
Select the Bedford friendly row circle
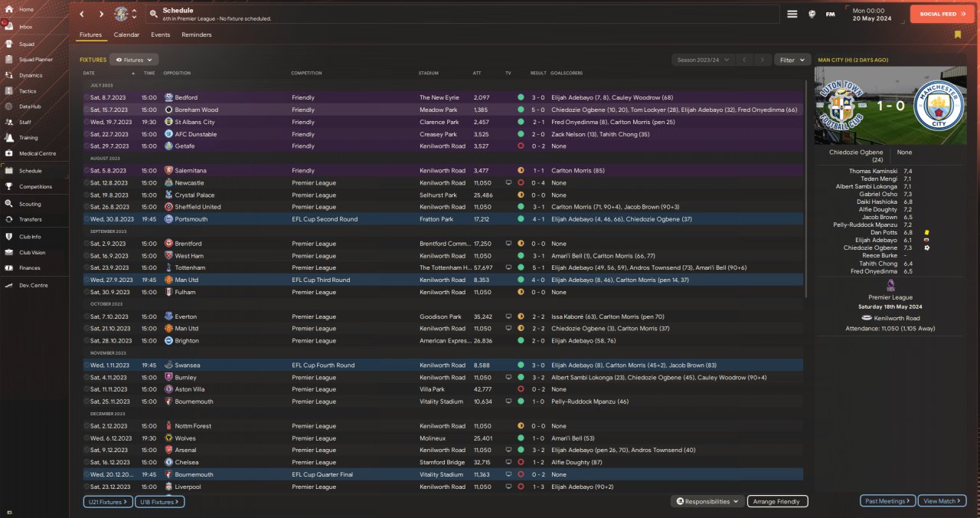pos(86,98)
